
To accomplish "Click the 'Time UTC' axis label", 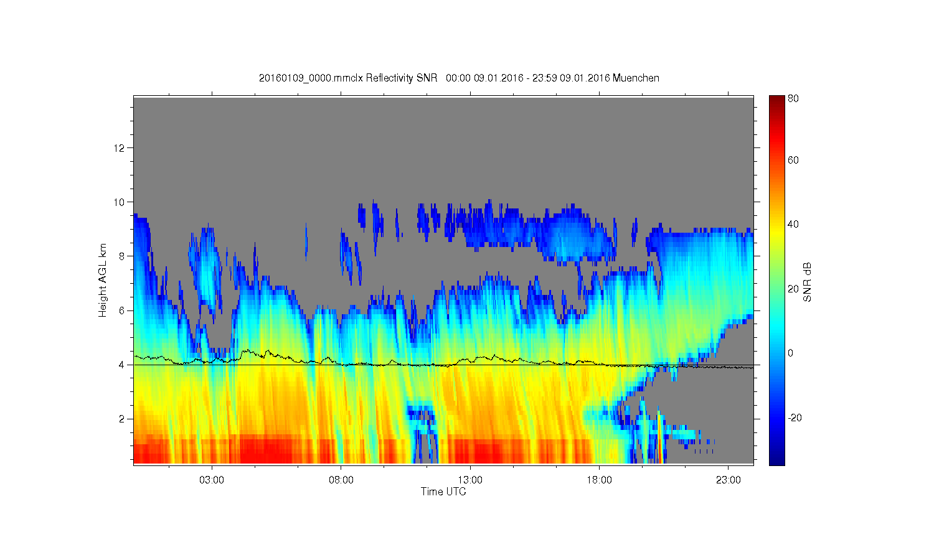I will point(443,492).
